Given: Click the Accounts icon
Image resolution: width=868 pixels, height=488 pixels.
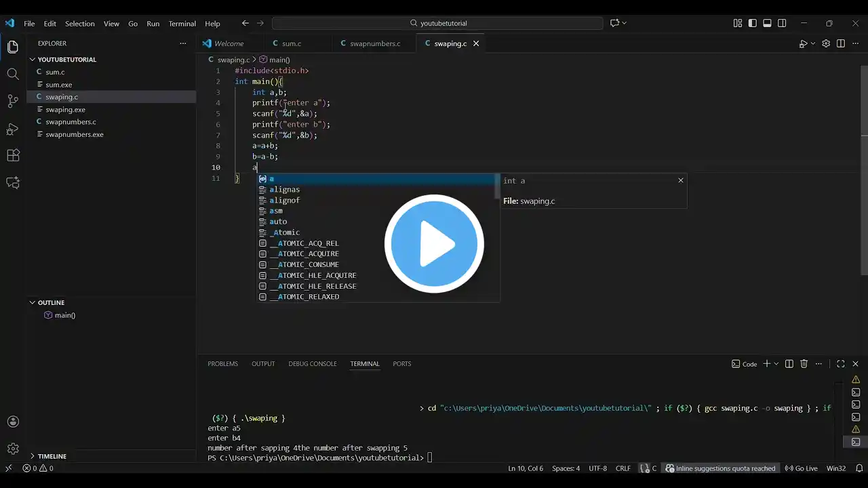Looking at the screenshot, I should point(13,422).
